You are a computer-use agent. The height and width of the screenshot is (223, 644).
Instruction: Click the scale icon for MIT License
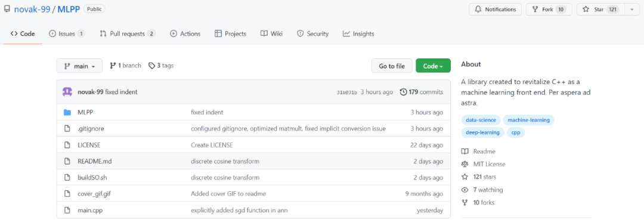click(x=465, y=164)
